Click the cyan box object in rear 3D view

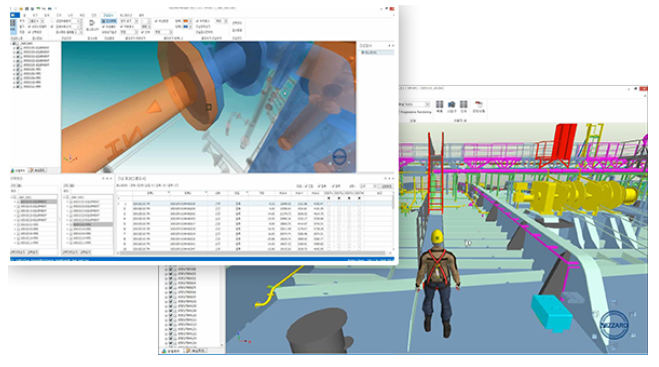click(551, 313)
